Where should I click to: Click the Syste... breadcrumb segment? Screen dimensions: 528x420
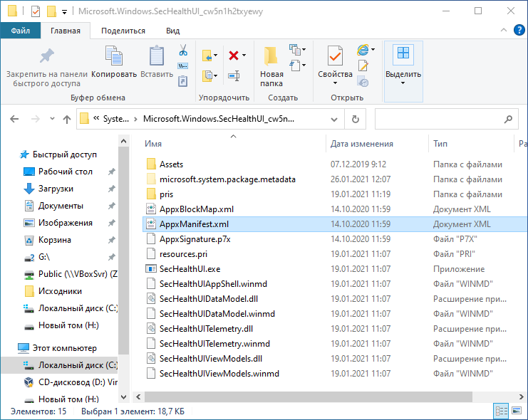[116, 119]
